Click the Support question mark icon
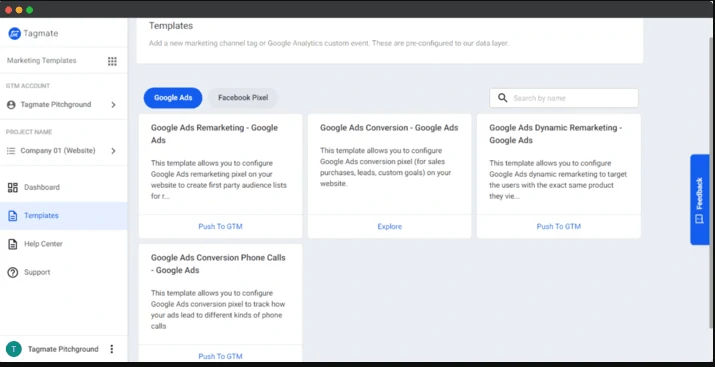 pos(13,273)
